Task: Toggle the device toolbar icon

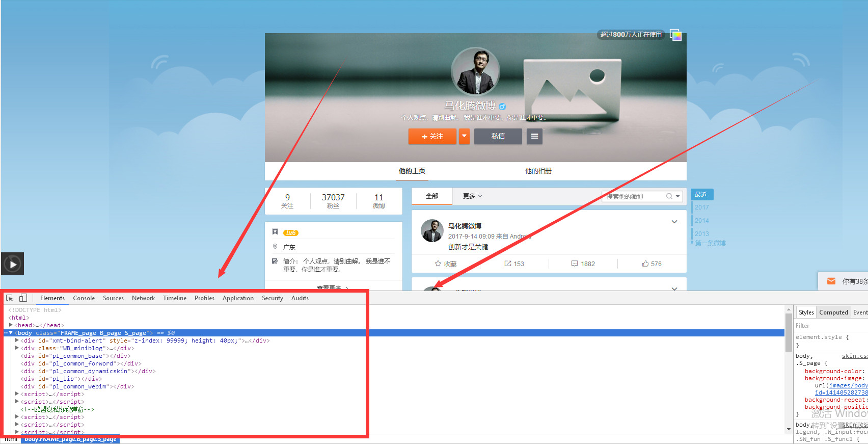Action: (23, 298)
